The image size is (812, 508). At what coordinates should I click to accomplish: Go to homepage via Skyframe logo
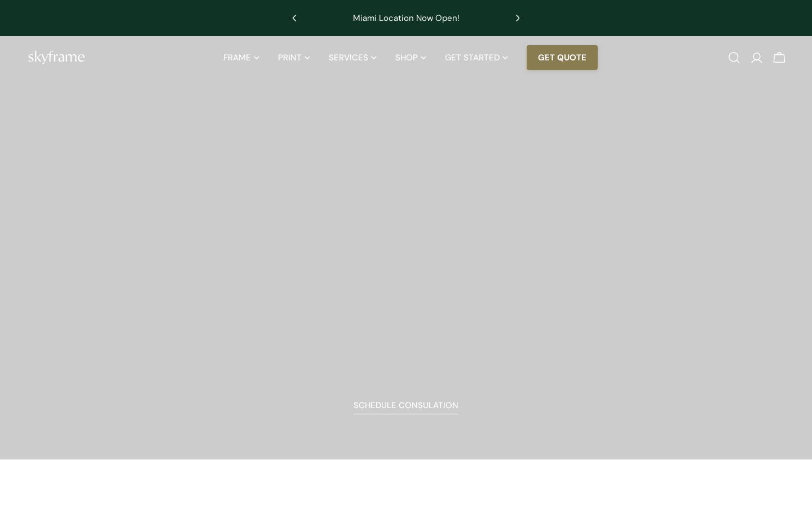pos(56,58)
